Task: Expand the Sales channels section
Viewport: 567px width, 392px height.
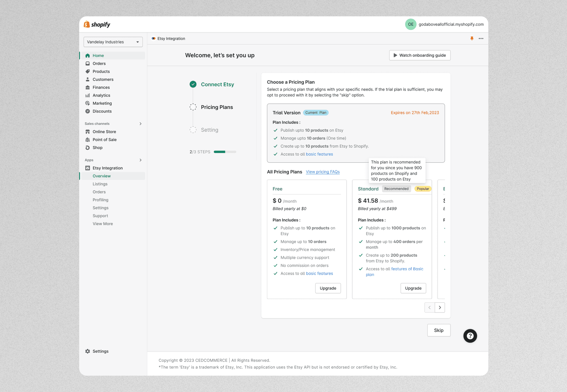Action: tap(141, 123)
